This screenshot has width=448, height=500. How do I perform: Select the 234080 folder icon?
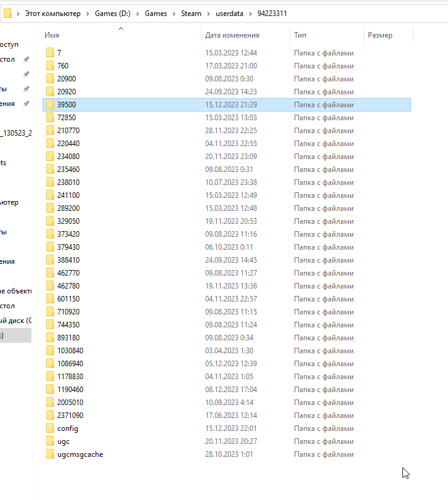tap(50, 156)
